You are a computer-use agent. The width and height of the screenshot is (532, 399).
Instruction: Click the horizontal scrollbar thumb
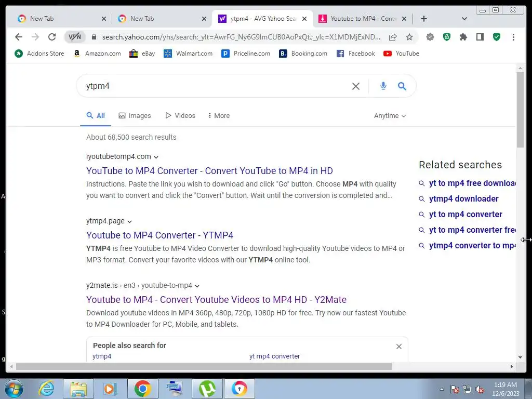click(204, 366)
